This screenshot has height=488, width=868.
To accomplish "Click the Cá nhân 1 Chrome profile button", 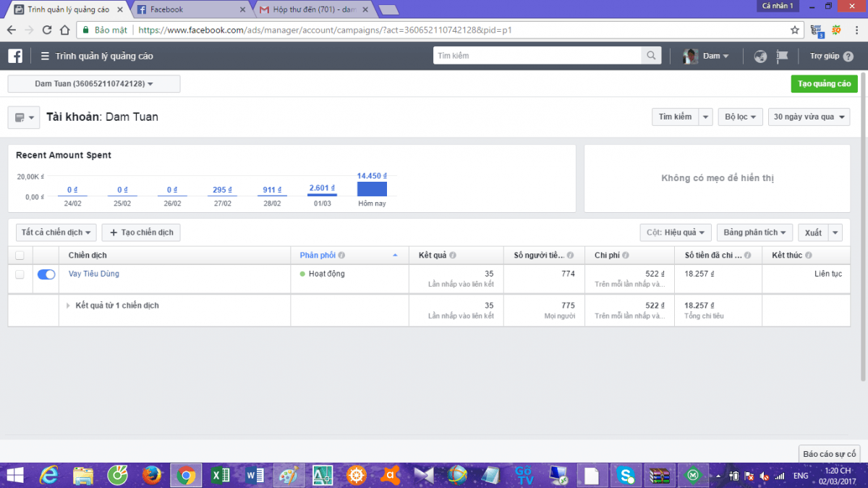I will pos(778,6).
